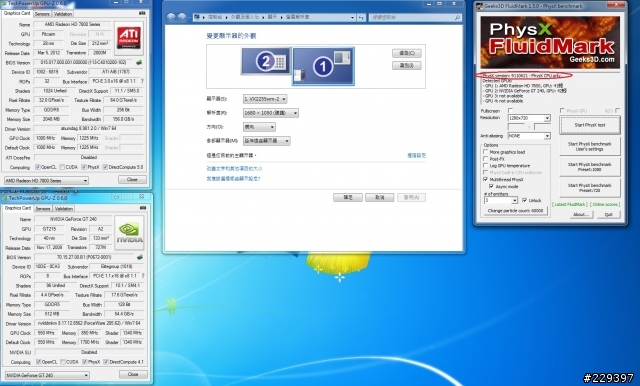Screen dimensions: 640x386
Task: Click the AMD GPU-Z title bar icon
Action: tap(5, 3)
